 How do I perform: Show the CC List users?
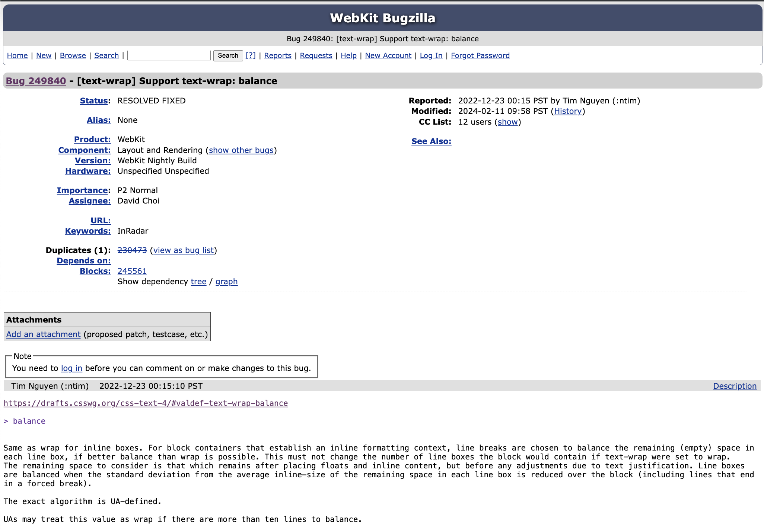(x=507, y=122)
